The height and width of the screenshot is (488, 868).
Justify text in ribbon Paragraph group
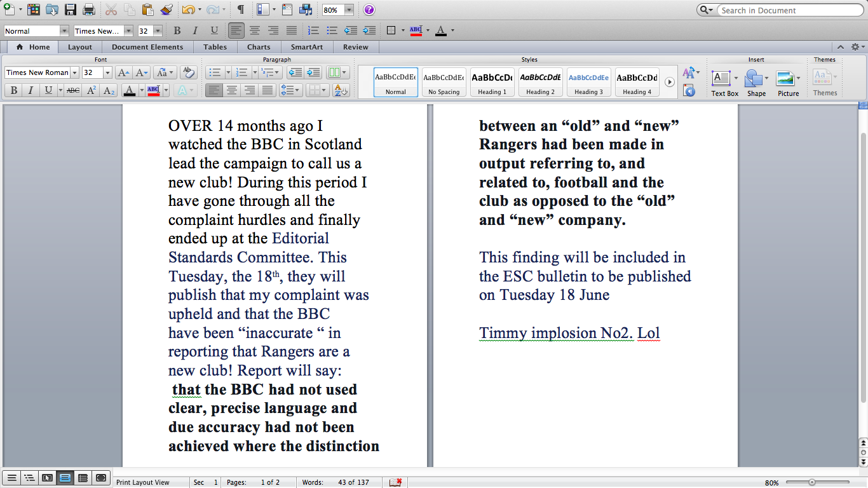(268, 90)
